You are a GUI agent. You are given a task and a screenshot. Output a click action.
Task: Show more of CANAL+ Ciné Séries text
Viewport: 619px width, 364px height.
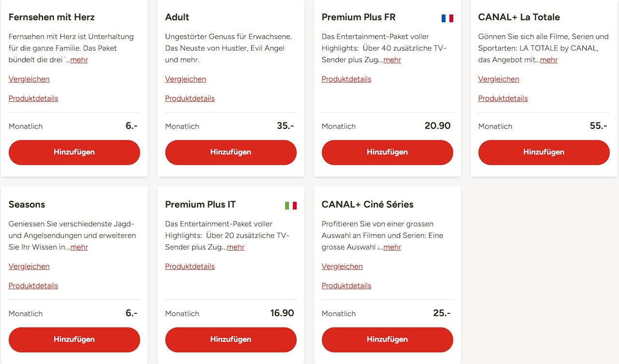pos(392,247)
